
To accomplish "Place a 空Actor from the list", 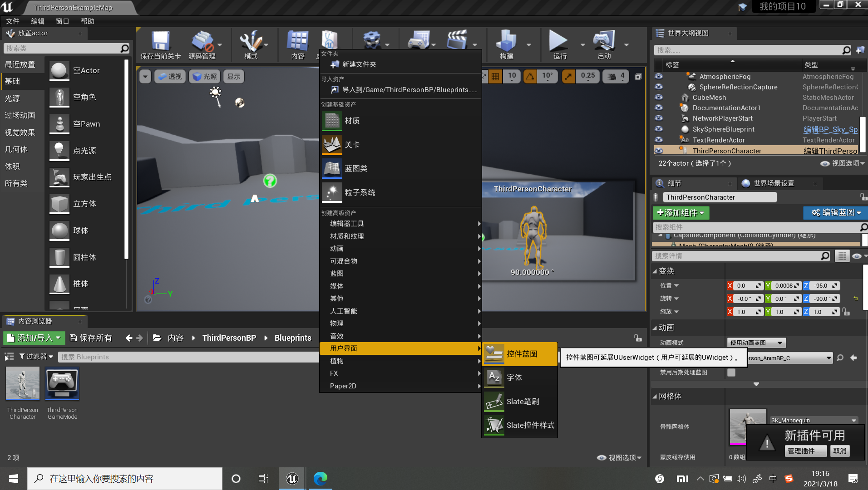I will 85,70.
